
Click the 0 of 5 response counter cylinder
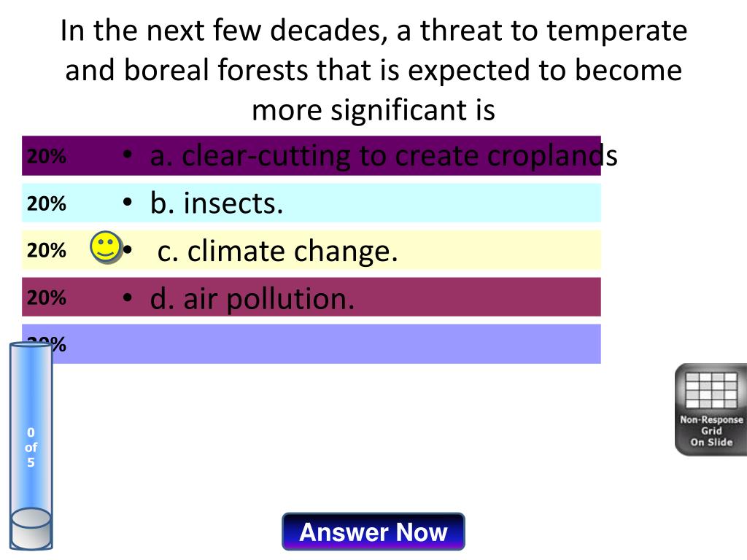point(31,446)
